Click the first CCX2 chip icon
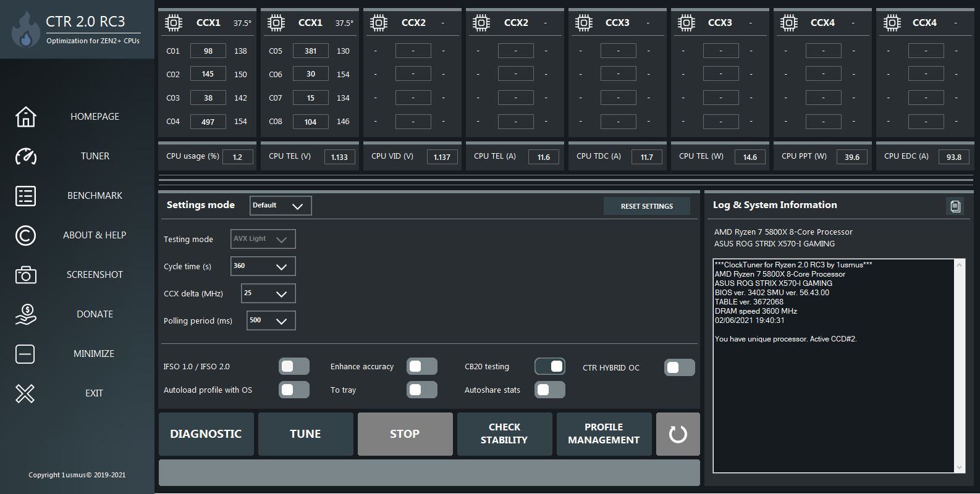This screenshot has width=980, height=494. 379,23
